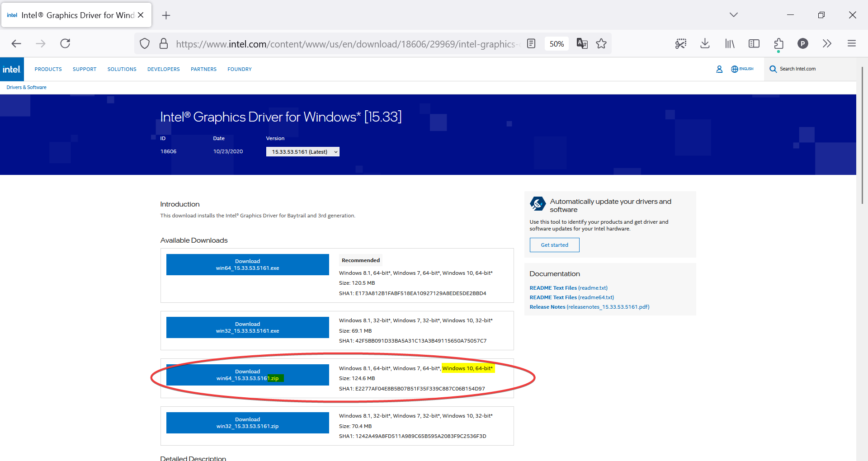Screen dimensions: 868x461
Task: Click the Recommended badge
Action: (x=361, y=260)
